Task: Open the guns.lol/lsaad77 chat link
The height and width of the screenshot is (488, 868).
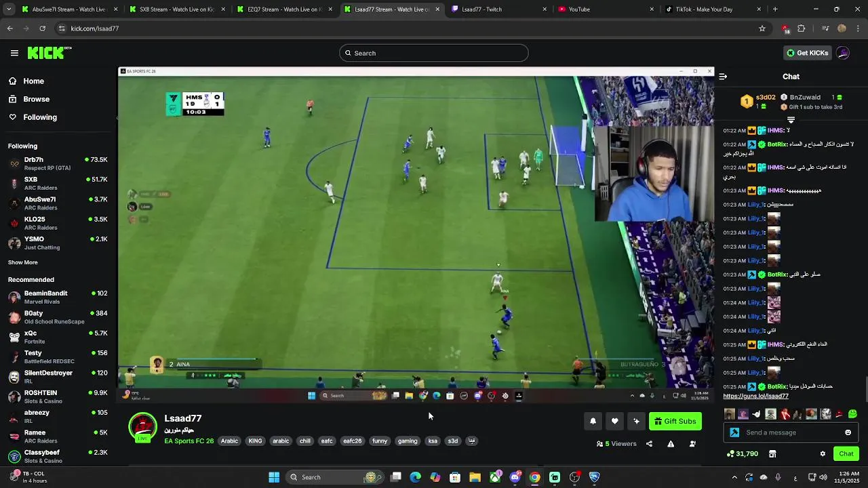Action: [755, 396]
